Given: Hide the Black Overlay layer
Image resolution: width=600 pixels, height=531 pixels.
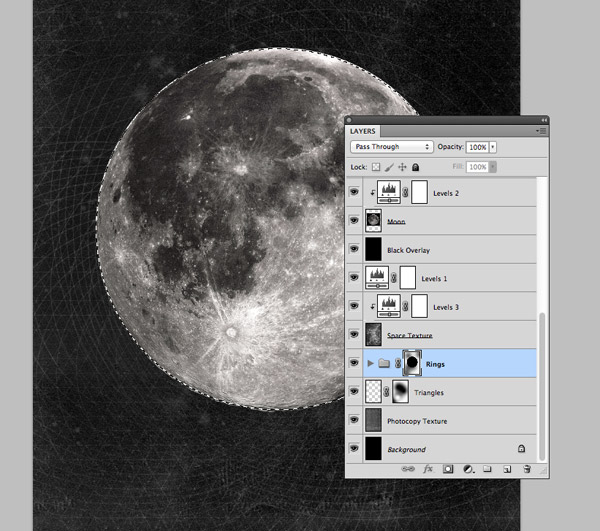Looking at the screenshot, I should tap(355, 250).
